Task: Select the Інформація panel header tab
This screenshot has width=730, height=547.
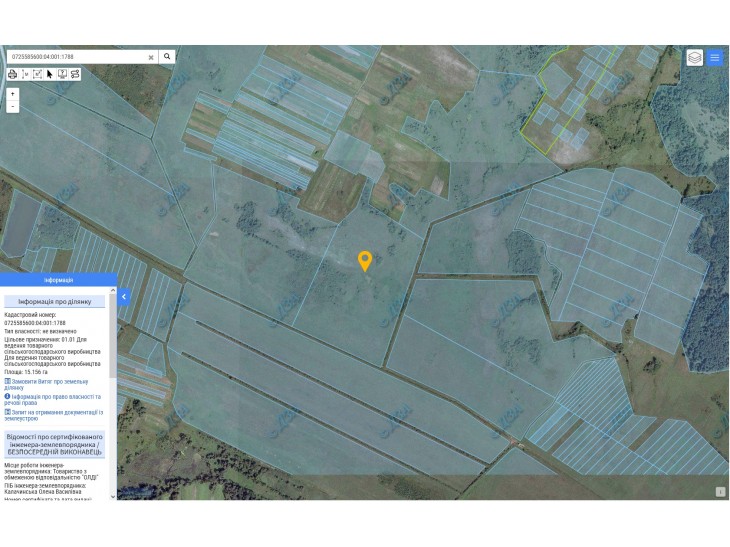Action: pyautogui.click(x=58, y=280)
